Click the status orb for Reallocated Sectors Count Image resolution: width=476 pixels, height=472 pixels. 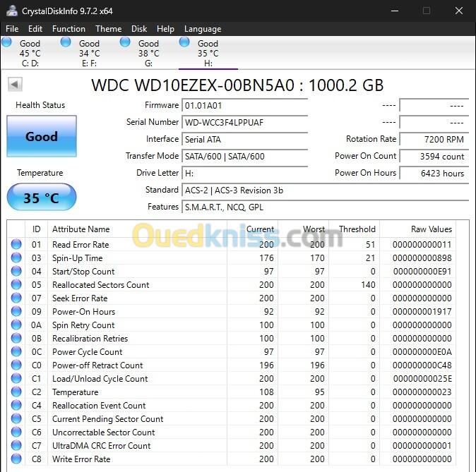(x=16, y=284)
